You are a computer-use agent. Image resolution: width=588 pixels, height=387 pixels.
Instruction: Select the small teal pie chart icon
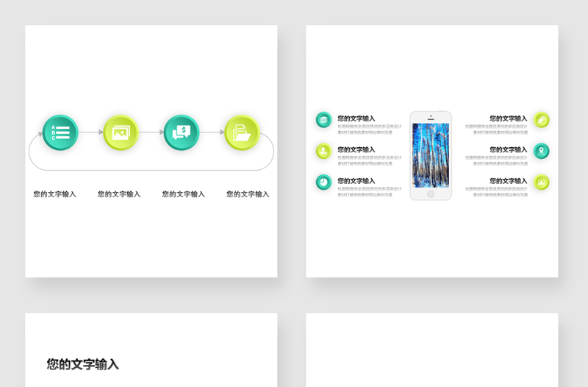coord(323,182)
